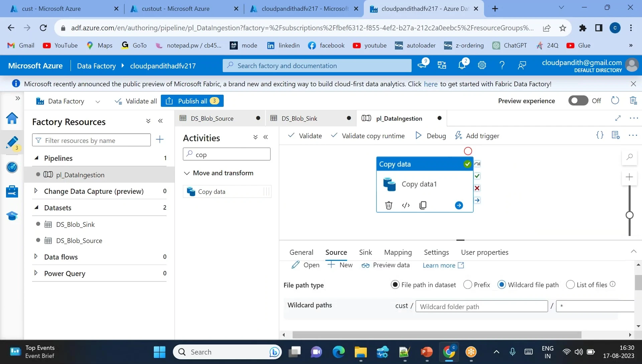The width and height of the screenshot is (642, 364).
Task: Open the DS_Blob_Sink tab
Action: (x=299, y=118)
